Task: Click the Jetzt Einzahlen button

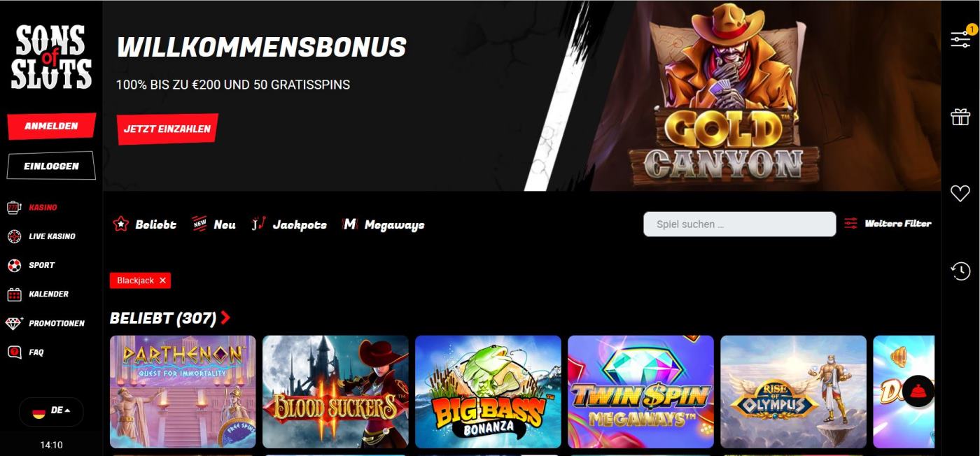Action: (x=167, y=129)
